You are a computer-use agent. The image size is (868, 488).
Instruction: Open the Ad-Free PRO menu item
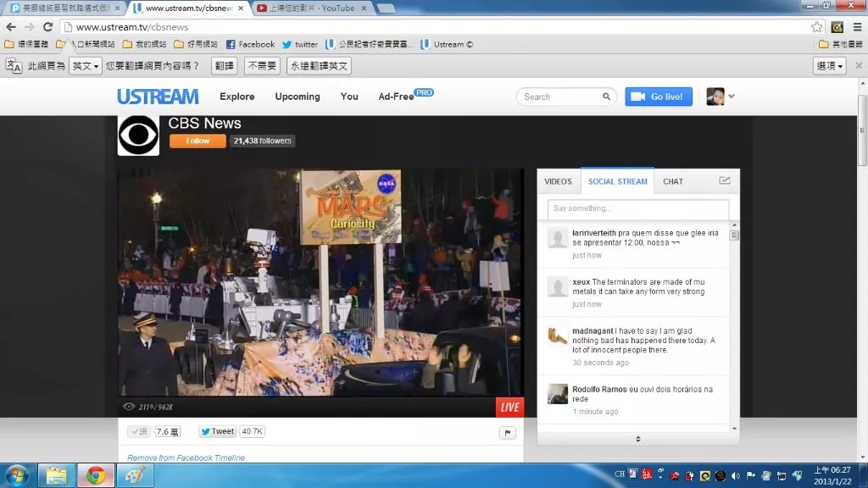coord(406,95)
